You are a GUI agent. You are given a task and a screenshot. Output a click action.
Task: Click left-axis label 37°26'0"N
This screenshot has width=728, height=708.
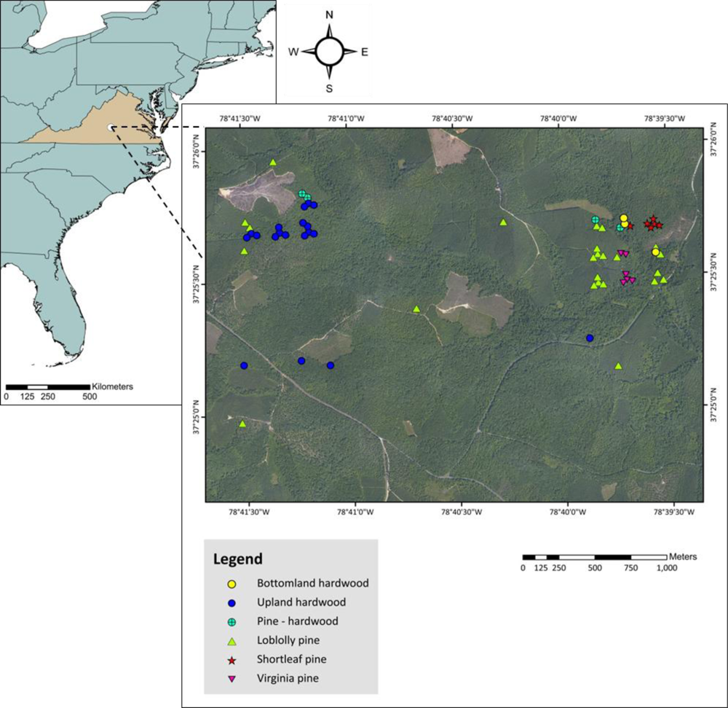[197, 151]
